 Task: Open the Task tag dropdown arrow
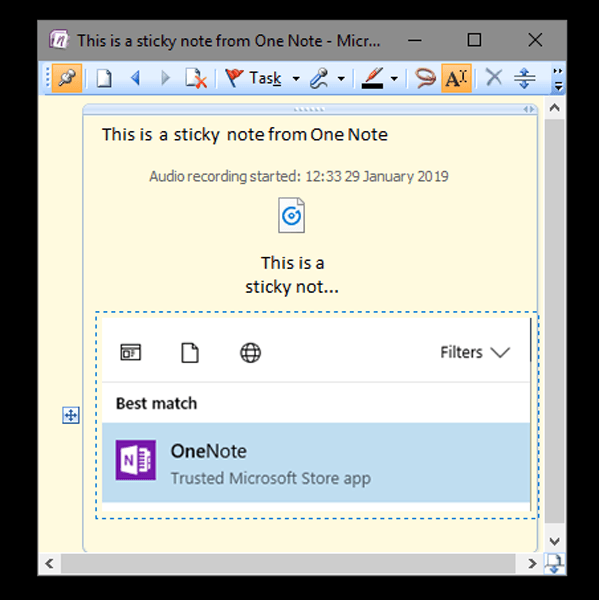(296, 79)
